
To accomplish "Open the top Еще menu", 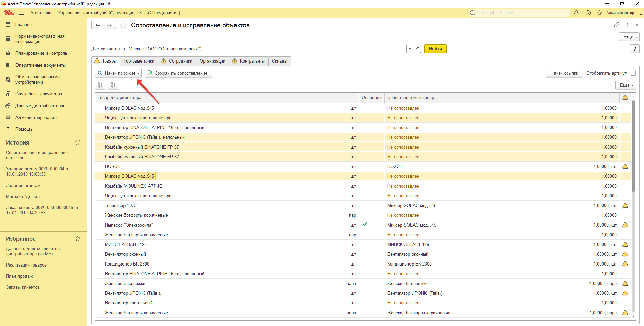I will coord(629,37).
